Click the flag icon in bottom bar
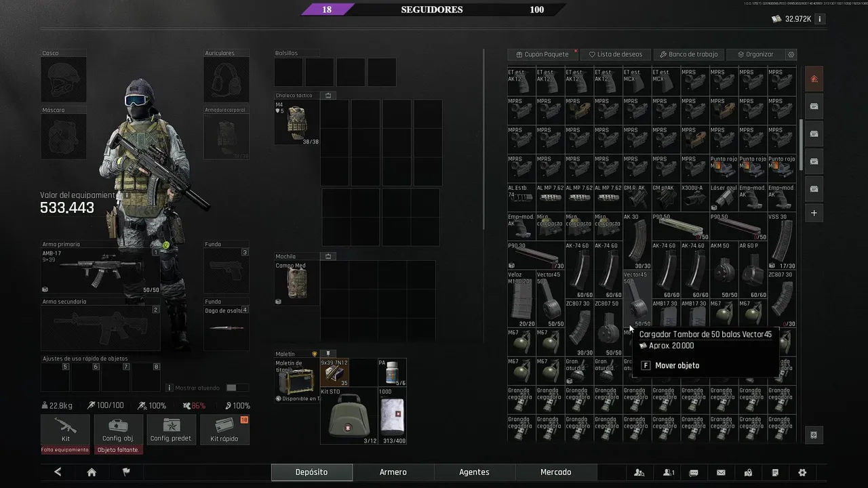Image resolution: width=868 pixels, height=488 pixels. pyautogui.click(x=125, y=472)
